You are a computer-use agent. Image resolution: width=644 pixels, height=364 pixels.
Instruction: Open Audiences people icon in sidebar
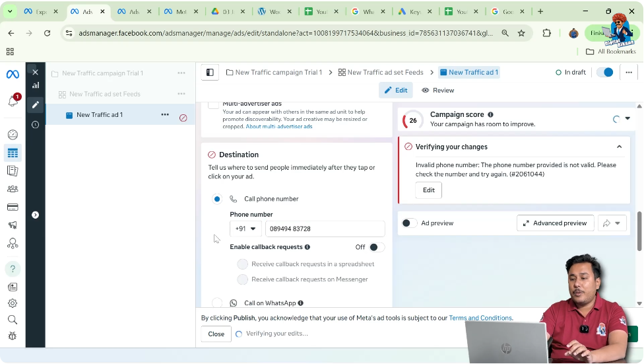13,189
